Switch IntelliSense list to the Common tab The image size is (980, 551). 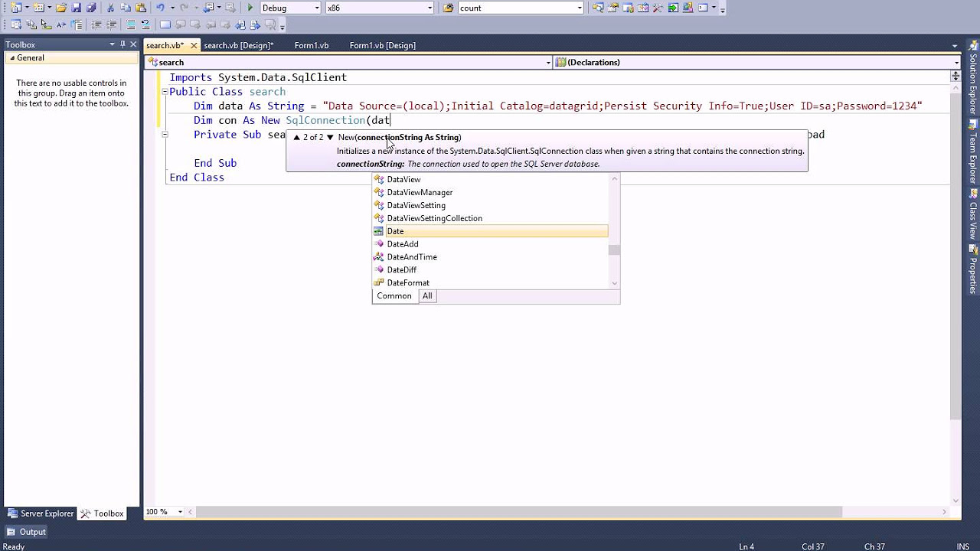pos(394,296)
